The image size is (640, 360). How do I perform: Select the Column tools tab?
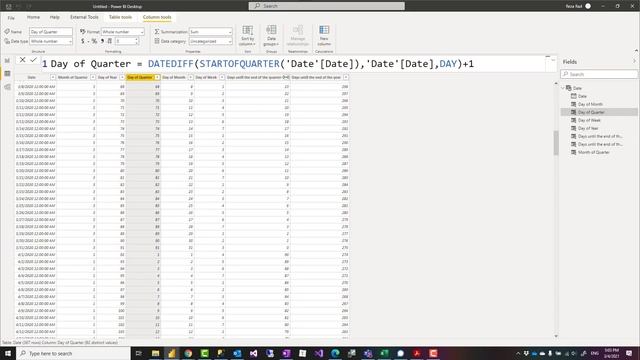(157, 17)
